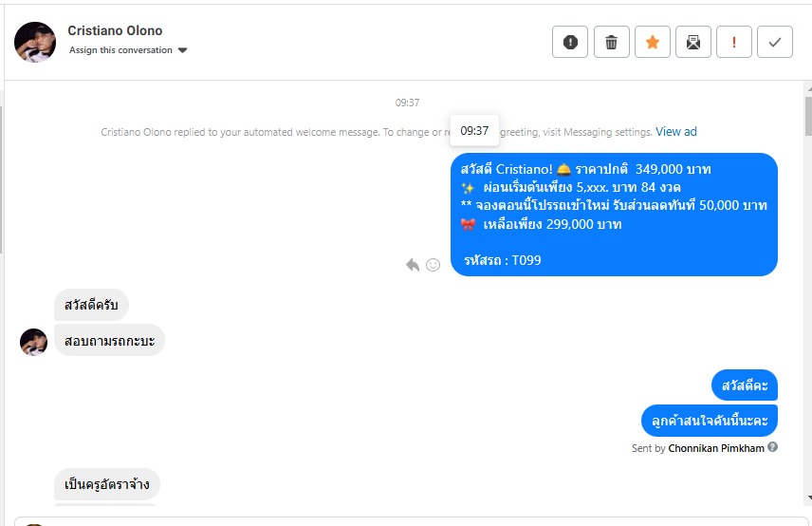Mark conversation unread with envelope icon
Viewport: 812px width, 526px height.
692,42
